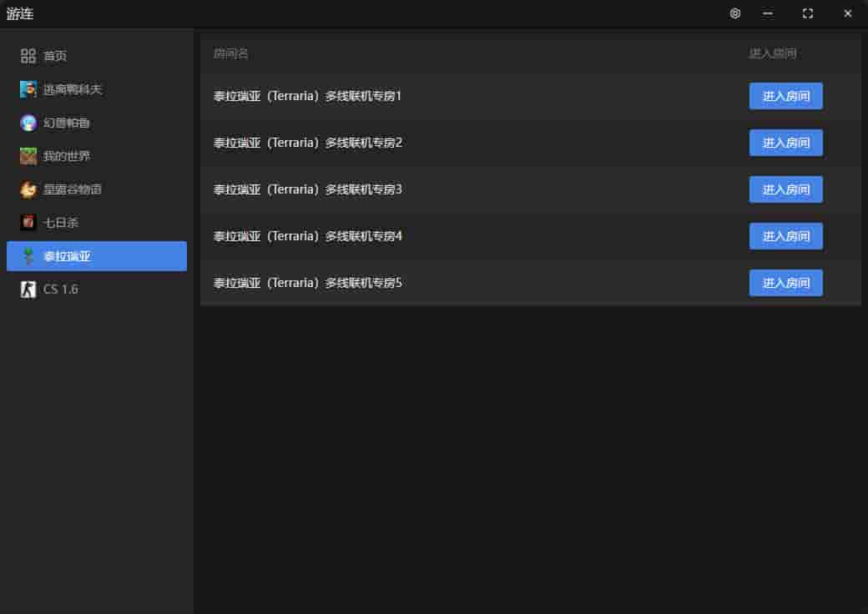The image size is (868, 614).
Task: Close the 游连 window
Action: 847,13
